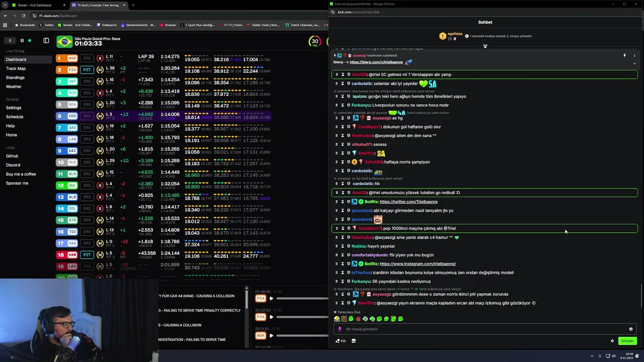The width and height of the screenshot is (644, 362).
Task: Click medium tyre icon on BEA row
Action: coord(100,105)
